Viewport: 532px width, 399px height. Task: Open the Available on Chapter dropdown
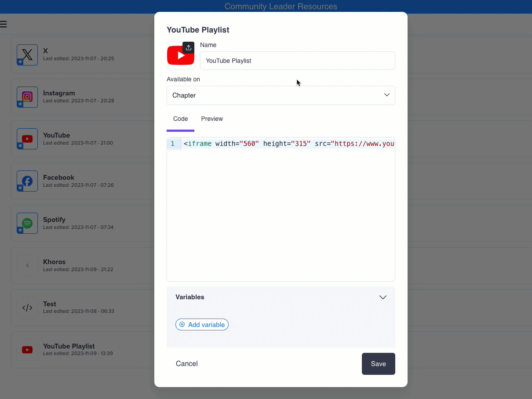pyautogui.click(x=281, y=95)
